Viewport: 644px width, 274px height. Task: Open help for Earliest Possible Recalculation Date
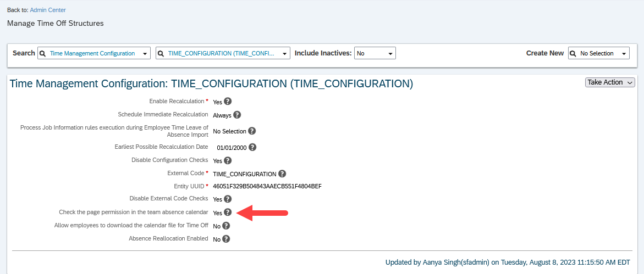[252, 147]
